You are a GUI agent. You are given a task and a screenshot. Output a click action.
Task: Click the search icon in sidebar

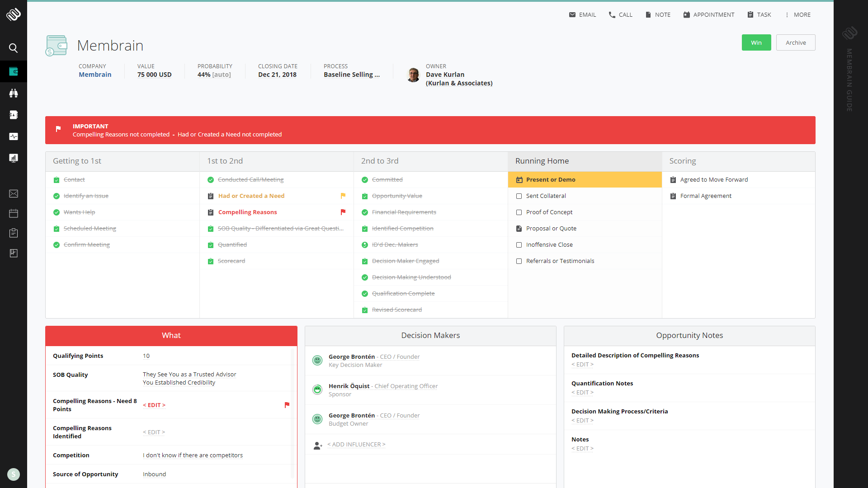coord(13,47)
